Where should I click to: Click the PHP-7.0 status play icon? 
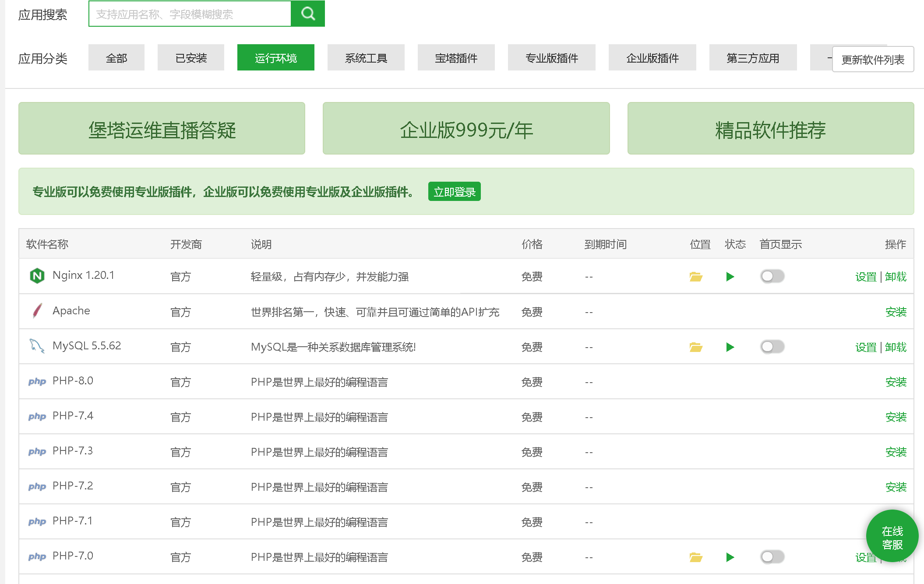point(730,557)
